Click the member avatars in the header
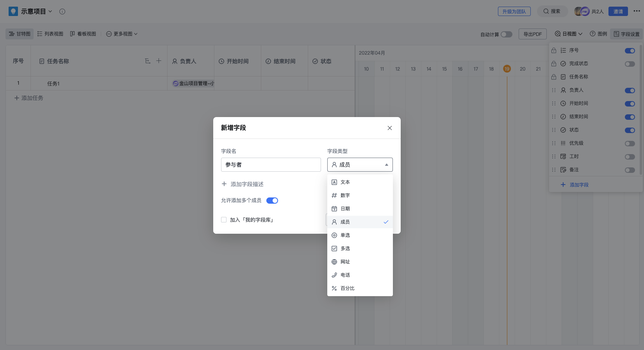This screenshot has height=350, width=644. point(582,11)
